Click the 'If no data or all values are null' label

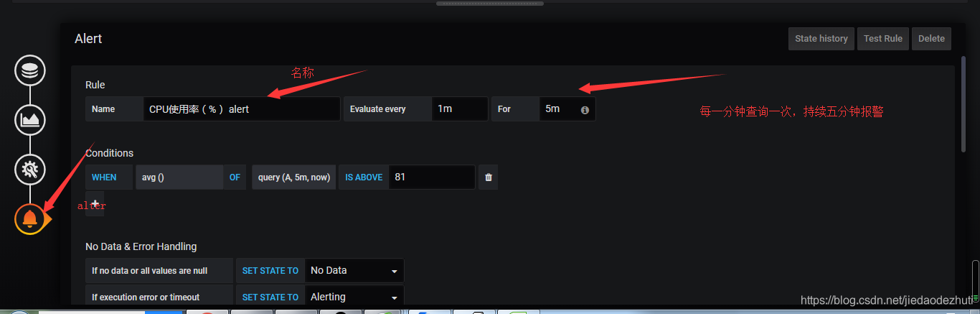click(x=159, y=271)
